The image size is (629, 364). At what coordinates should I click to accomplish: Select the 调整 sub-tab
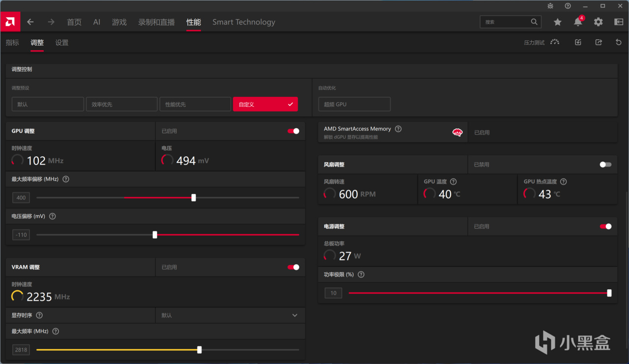[37, 43]
